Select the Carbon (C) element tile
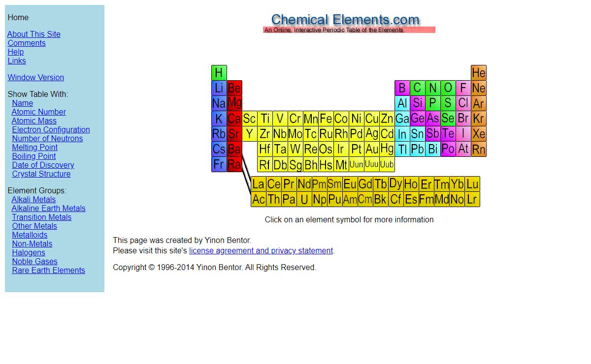Image resolution: width=591 pixels, height=364 pixels. coord(418,88)
